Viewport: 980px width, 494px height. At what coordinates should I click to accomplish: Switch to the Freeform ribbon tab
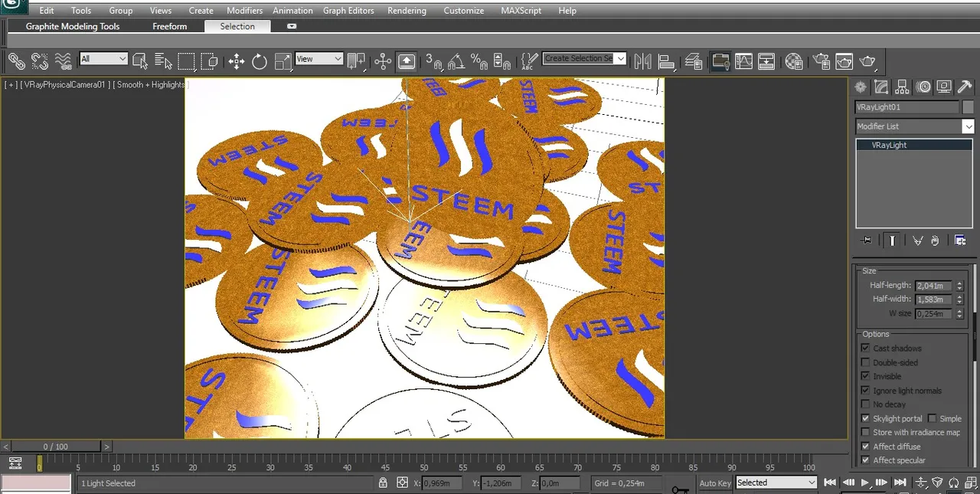[170, 26]
